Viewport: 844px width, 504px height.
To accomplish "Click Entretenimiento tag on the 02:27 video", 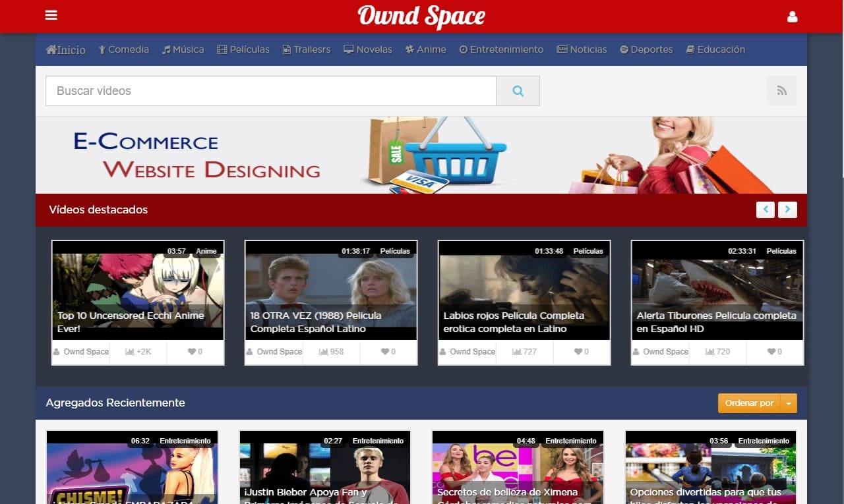I will [378, 441].
